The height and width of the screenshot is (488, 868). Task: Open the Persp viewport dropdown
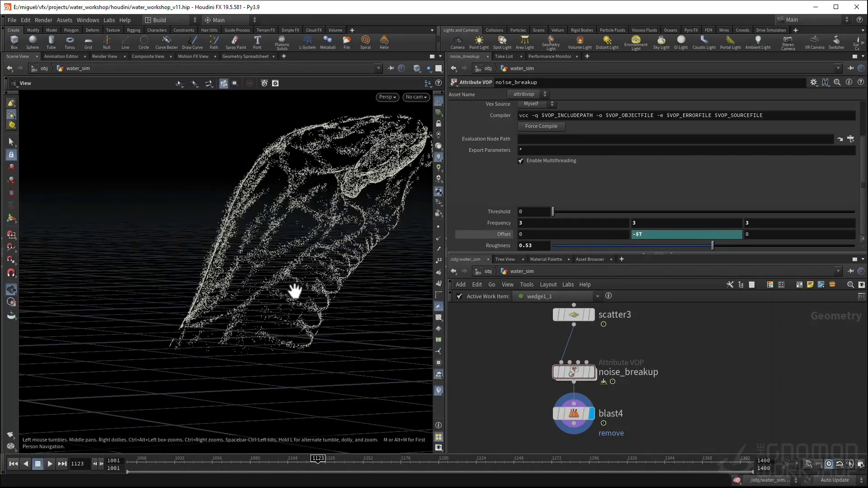point(387,97)
